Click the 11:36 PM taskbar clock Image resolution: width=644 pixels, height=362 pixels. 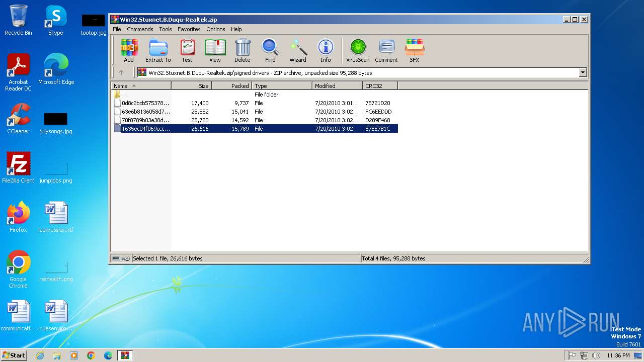[x=618, y=355]
